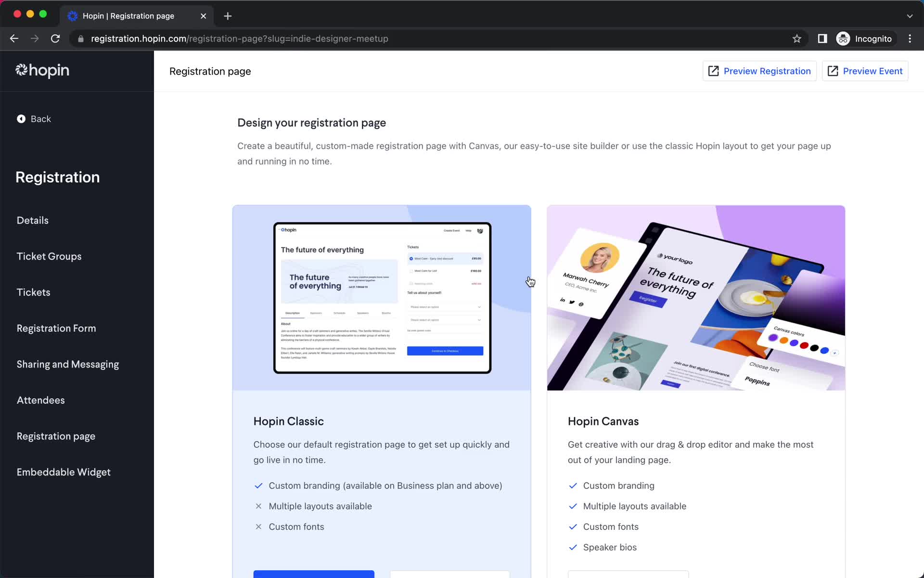Image resolution: width=924 pixels, height=578 pixels.
Task: Click the Hopin logo in sidebar
Action: click(x=42, y=71)
